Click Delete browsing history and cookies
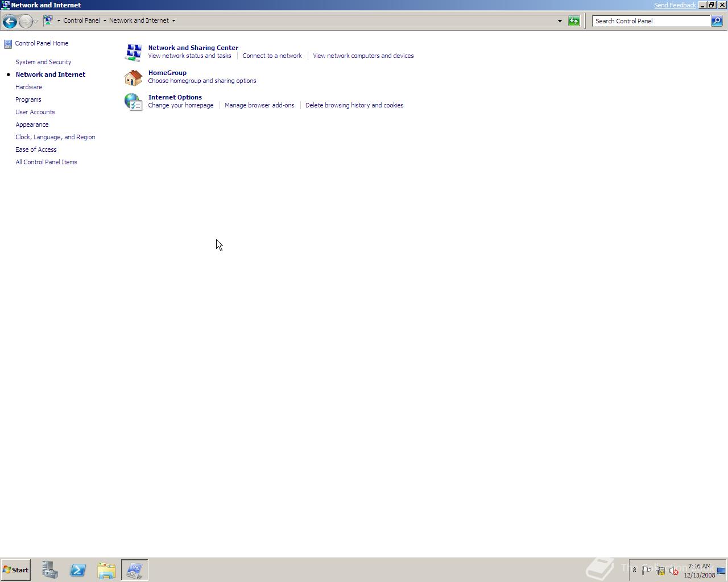This screenshot has height=582, width=728. [354, 105]
